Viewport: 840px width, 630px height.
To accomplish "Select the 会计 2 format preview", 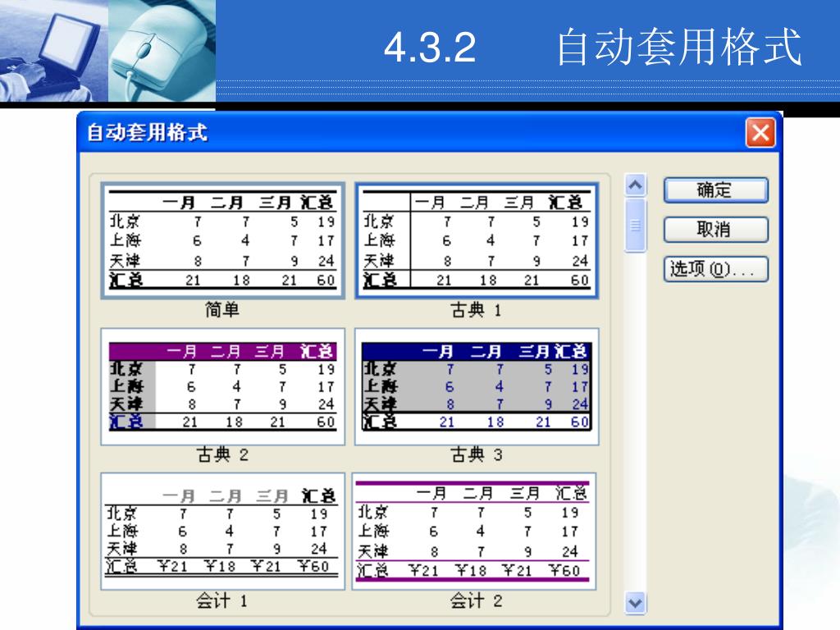I will click(x=474, y=532).
